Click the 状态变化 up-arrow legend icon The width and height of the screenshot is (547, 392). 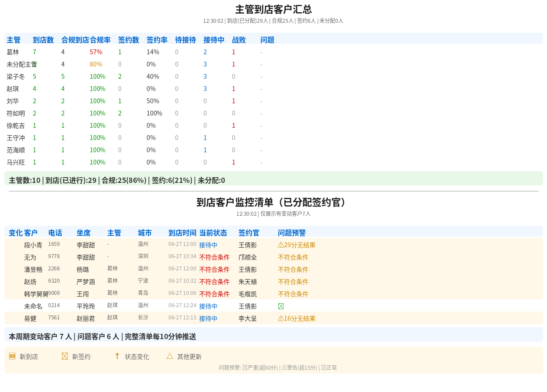[117, 356]
